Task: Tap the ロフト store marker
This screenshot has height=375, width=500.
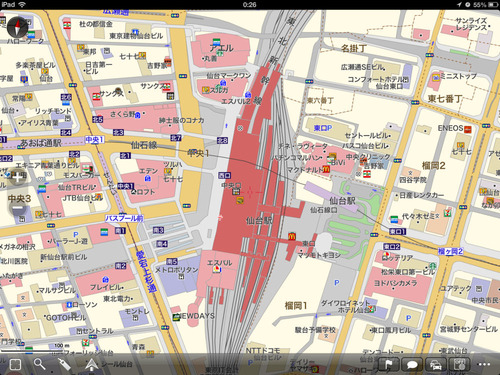Action: tap(134, 192)
